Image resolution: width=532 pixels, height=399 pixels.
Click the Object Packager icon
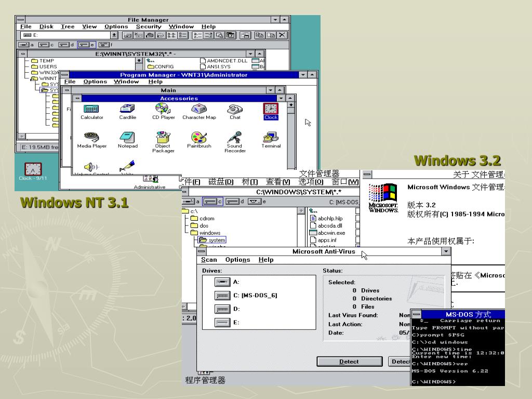pos(163,142)
